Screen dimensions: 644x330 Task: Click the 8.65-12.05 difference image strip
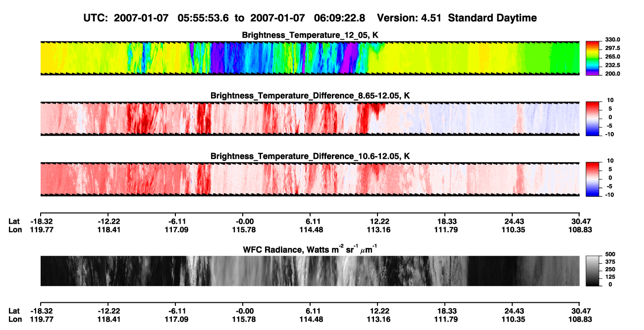[x=310, y=119]
